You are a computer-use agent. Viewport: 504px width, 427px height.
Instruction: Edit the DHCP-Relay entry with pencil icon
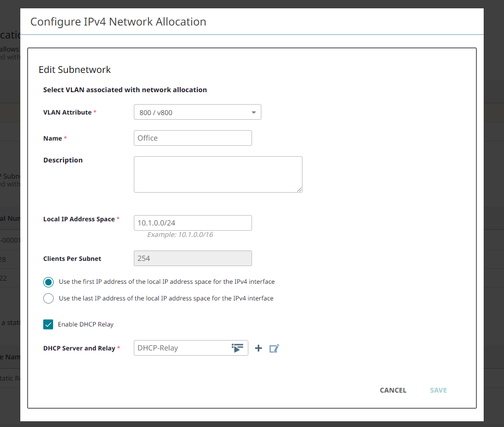click(274, 348)
